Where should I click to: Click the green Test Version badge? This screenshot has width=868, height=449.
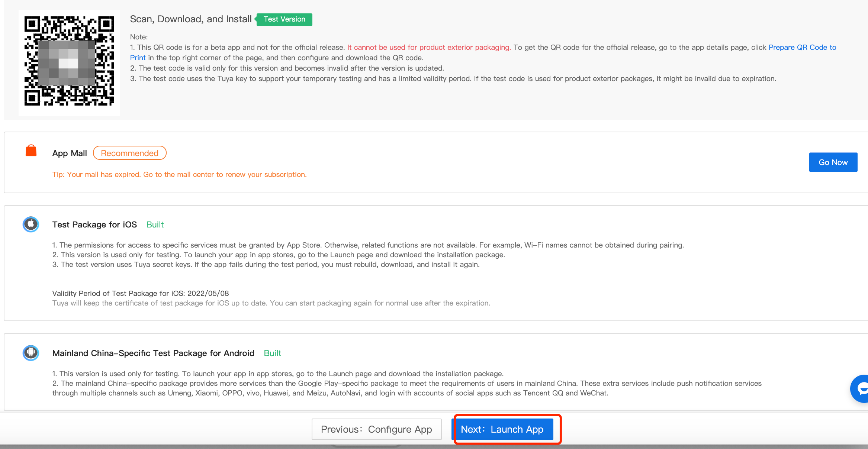point(284,19)
